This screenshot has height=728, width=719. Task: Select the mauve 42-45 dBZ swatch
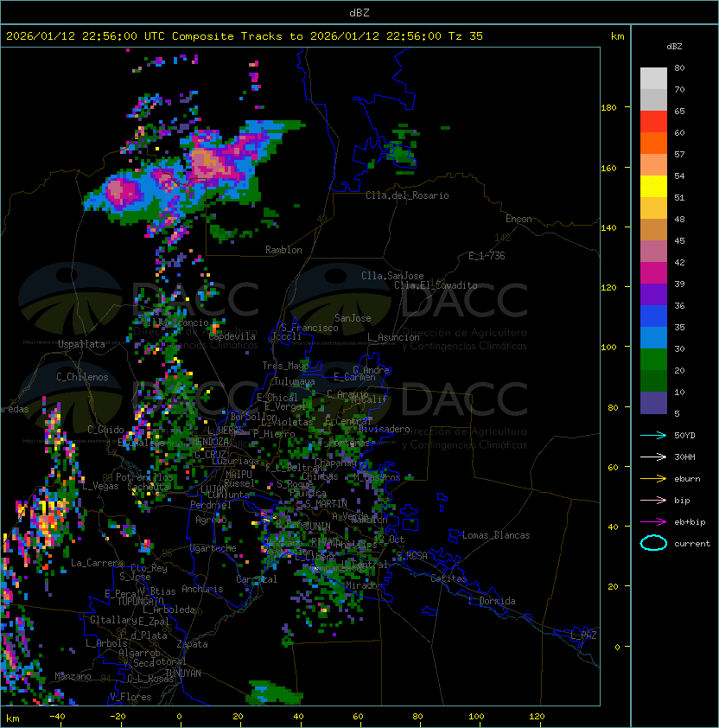653,252
